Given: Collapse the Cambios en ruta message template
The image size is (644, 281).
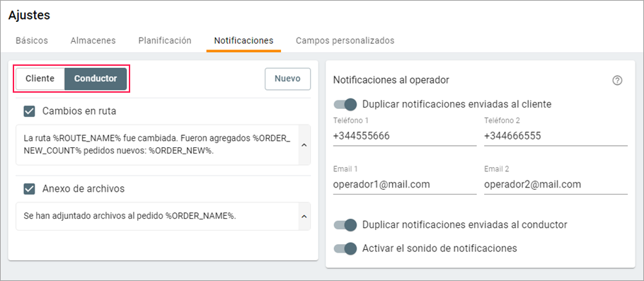Looking at the screenshot, I should tap(304, 145).
